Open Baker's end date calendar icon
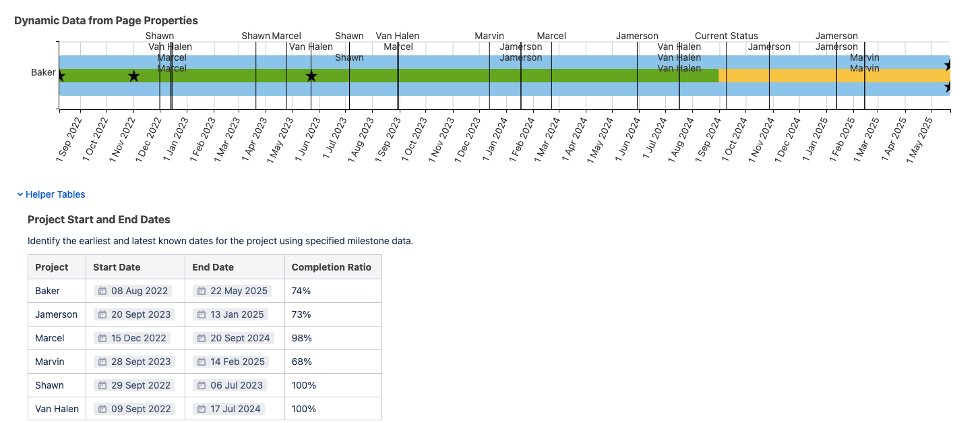980x423 pixels. tap(200, 291)
